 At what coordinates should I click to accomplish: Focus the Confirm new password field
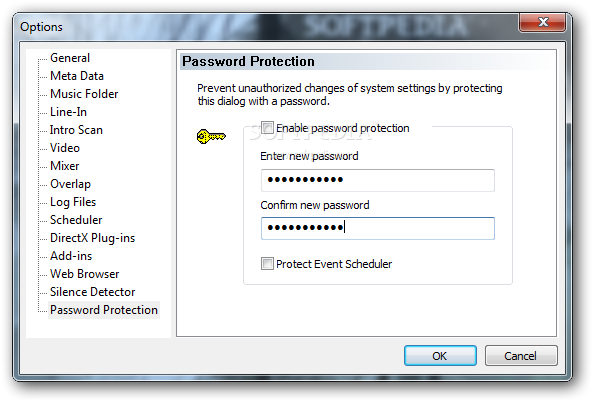coord(377,228)
